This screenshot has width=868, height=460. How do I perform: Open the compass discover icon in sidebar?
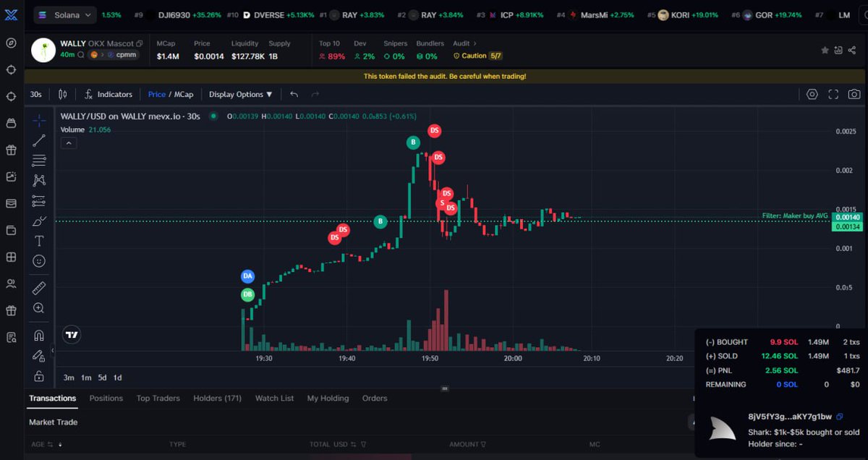[x=11, y=43]
